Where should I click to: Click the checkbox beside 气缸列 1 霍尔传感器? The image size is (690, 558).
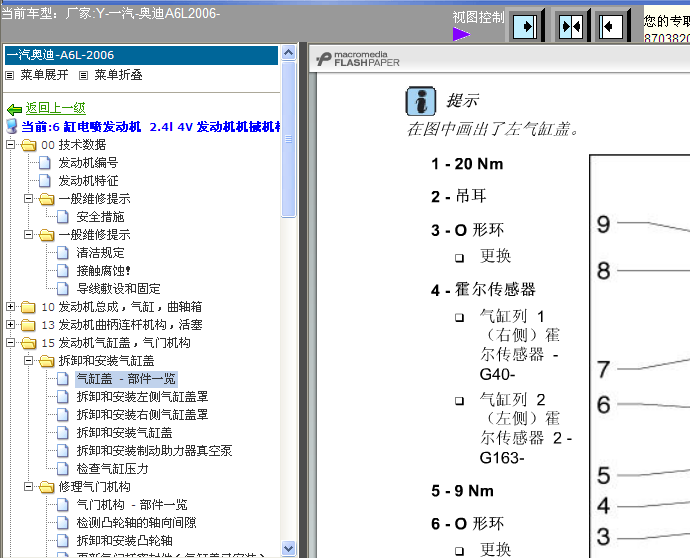click(x=459, y=317)
